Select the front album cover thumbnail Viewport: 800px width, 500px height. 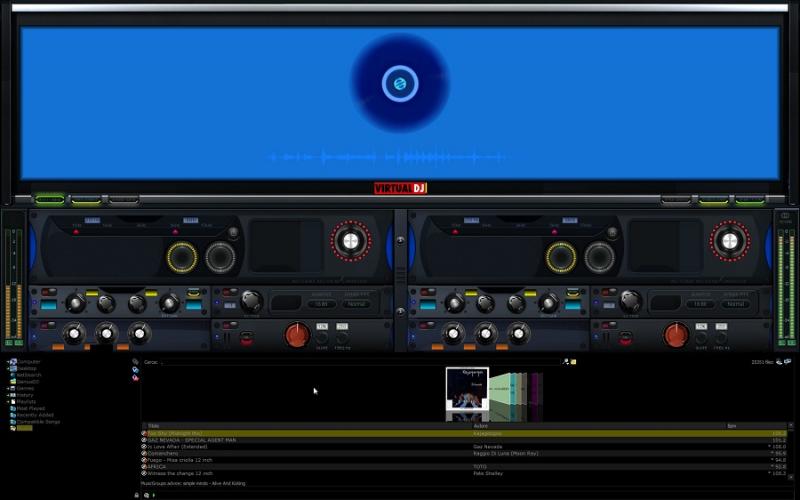(x=467, y=389)
